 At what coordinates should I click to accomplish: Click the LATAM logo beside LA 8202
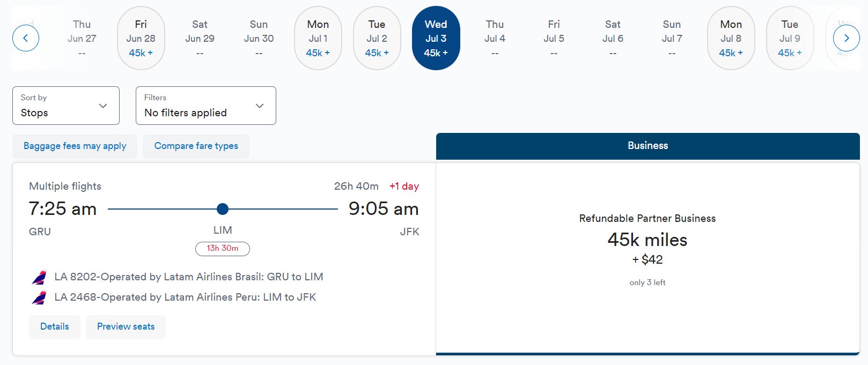click(39, 277)
